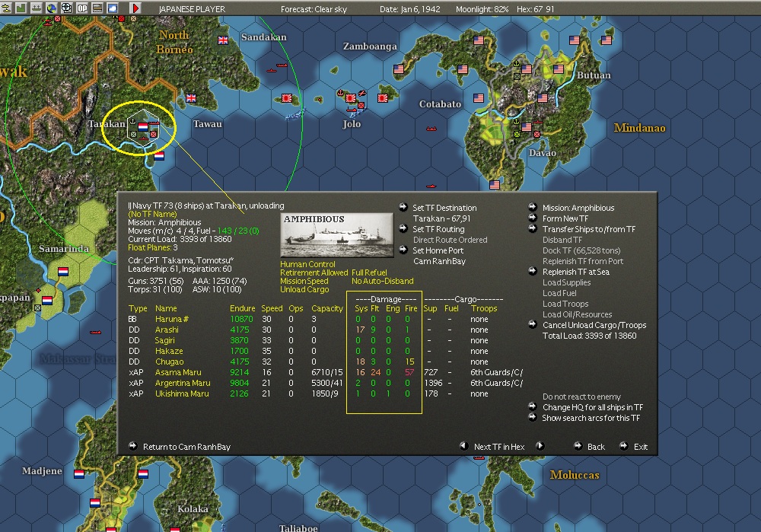
Task: Toggle the railroad and road display icon
Action: pos(97,8)
